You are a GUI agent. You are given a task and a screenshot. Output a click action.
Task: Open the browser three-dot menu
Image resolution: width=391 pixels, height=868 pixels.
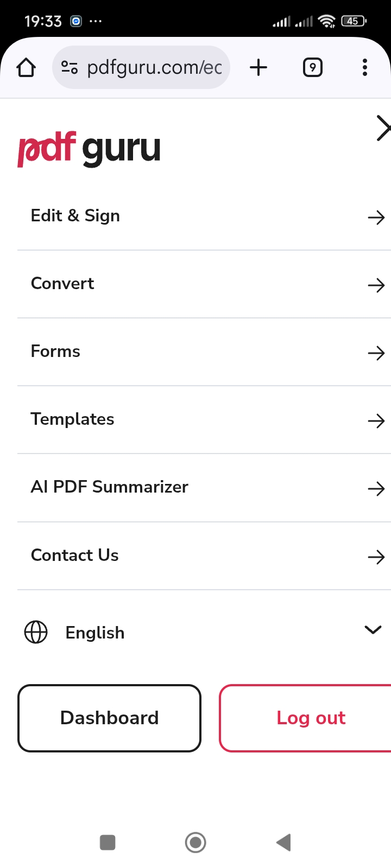[364, 68]
